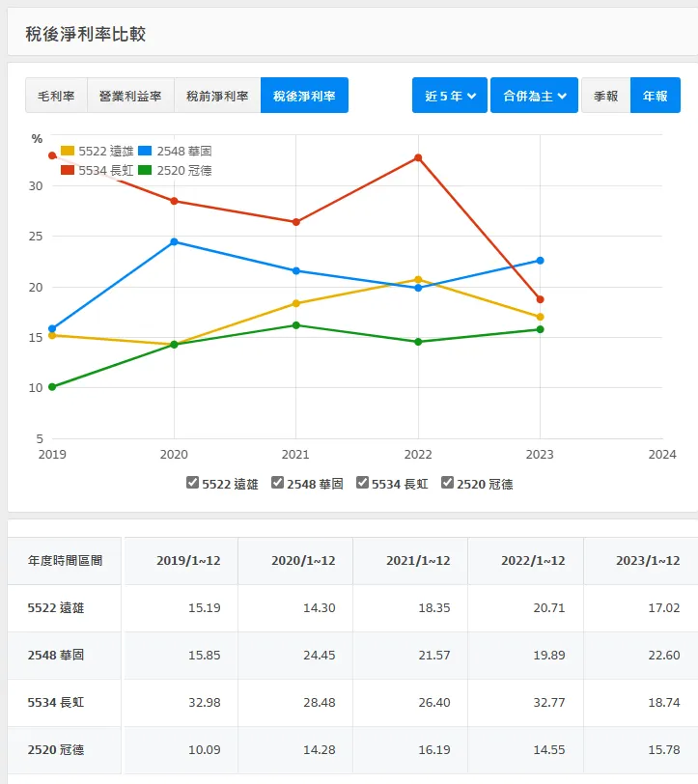The width and height of the screenshot is (698, 784).
Task: Click the red 5534 長虹 legend swatch
Action: (x=68, y=170)
